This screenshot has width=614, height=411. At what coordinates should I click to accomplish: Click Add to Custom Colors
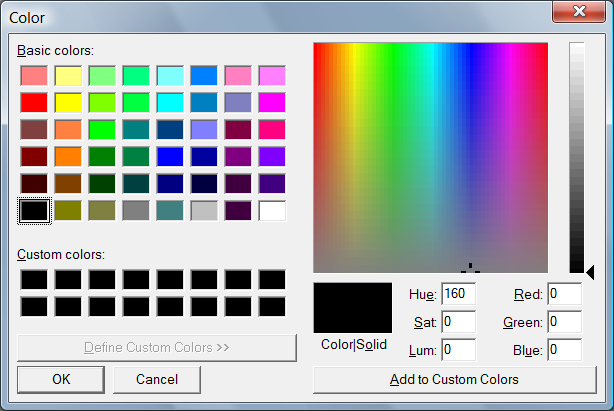coord(454,379)
